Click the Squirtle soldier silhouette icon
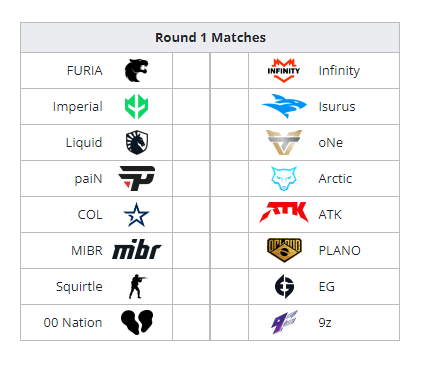This screenshot has height=370, width=424. coord(137,286)
